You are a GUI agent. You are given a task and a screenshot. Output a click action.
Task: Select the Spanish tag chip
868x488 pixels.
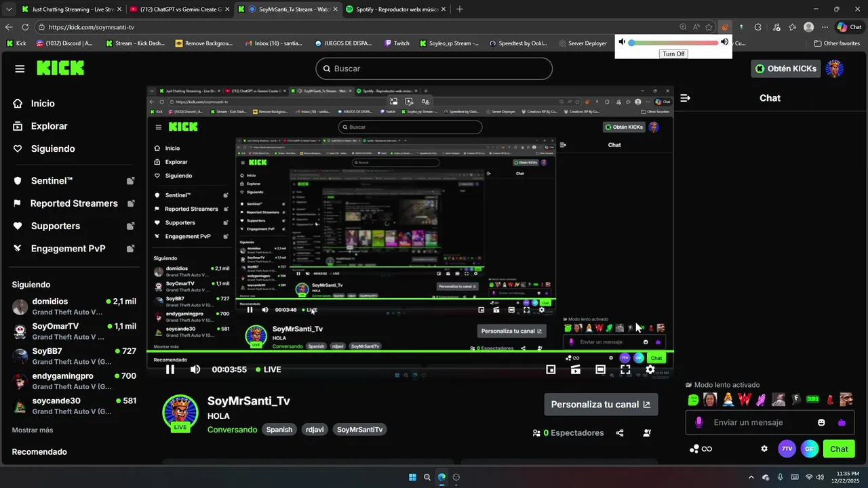pyautogui.click(x=279, y=430)
